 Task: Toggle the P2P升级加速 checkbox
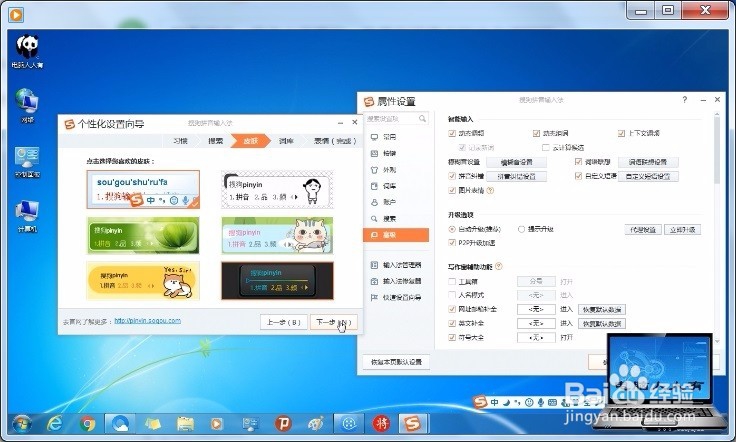[452, 243]
